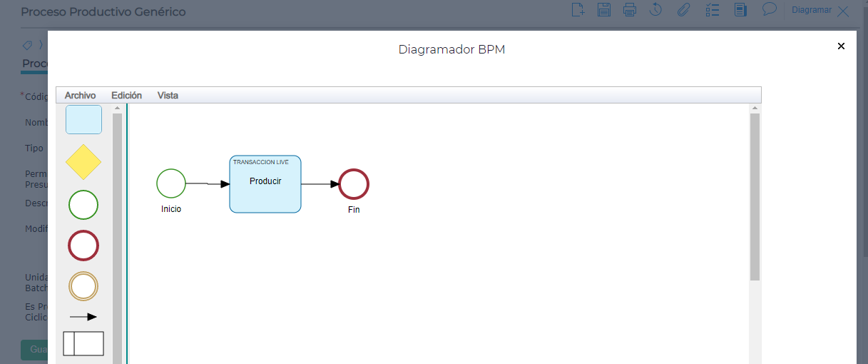Image resolution: width=868 pixels, height=364 pixels.
Task: Click the save disk icon in header
Action: tap(604, 10)
